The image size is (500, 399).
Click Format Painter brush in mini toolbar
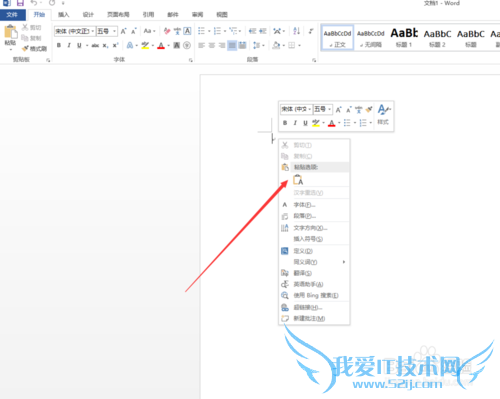(369, 109)
